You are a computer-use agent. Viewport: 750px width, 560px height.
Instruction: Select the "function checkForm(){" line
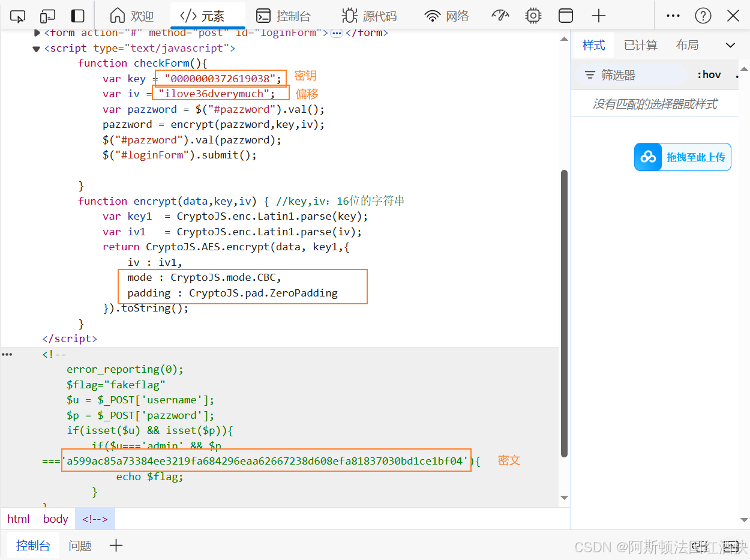click(142, 63)
